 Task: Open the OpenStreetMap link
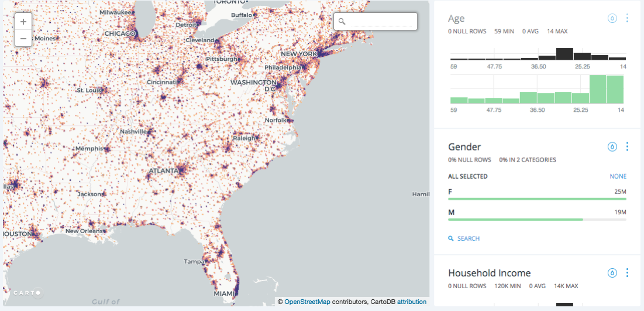[x=307, y=302]
